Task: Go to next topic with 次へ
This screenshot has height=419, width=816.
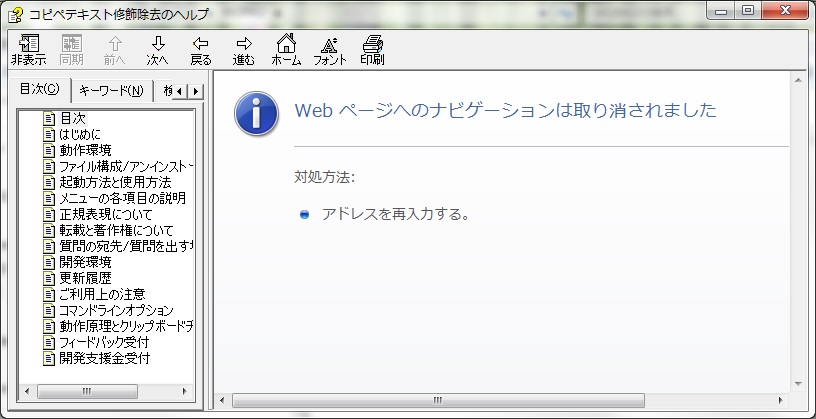Action: pyautogui.click(x=157, y=50)
